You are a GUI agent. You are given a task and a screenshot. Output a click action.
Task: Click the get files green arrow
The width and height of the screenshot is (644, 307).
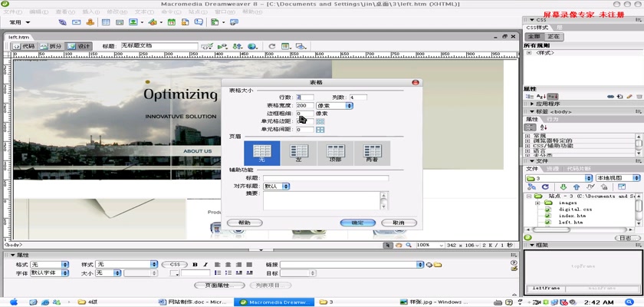563,187
